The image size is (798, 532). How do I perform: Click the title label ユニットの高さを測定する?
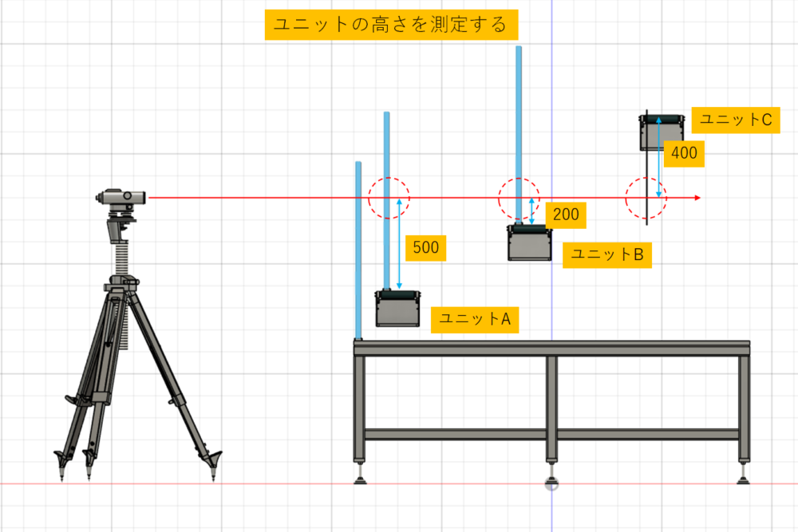(x=390, y=25)
